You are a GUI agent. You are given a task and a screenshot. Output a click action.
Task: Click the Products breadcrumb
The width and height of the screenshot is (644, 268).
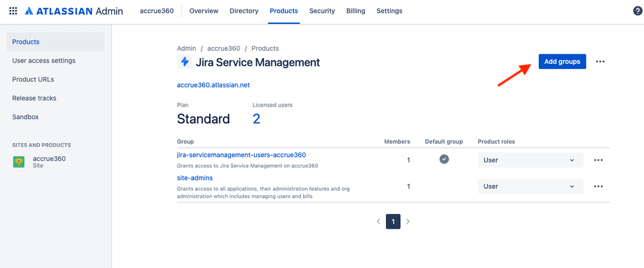click(x=265, y=48)
